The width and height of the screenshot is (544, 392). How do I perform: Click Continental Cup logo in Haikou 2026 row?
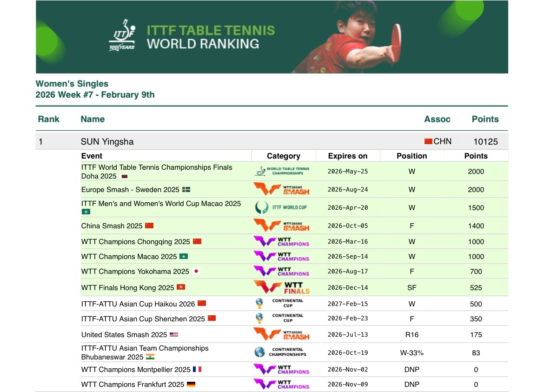tap(279, 304)
